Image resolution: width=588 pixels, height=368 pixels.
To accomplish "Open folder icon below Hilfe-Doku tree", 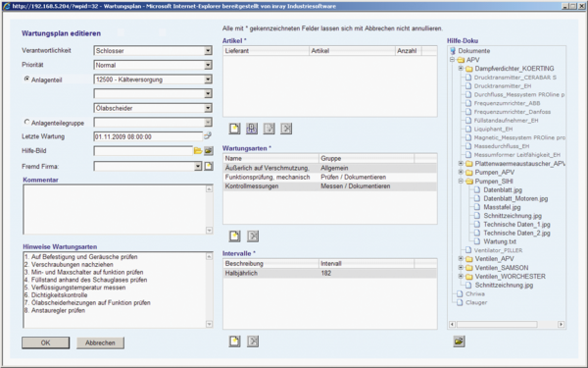I will pyautogui.click(x=459, y=342).
